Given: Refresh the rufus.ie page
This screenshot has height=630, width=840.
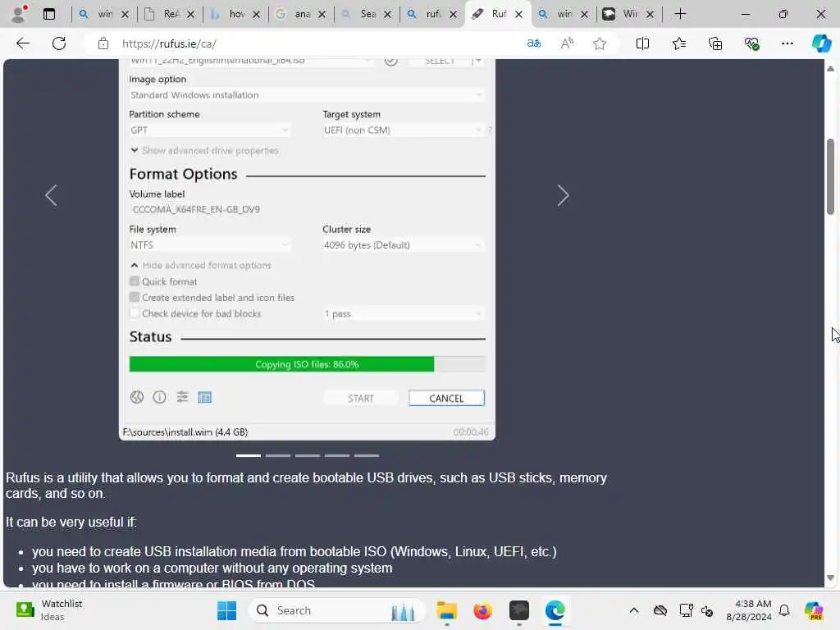Looking at the screenshot, I should [x=59, y=43].
